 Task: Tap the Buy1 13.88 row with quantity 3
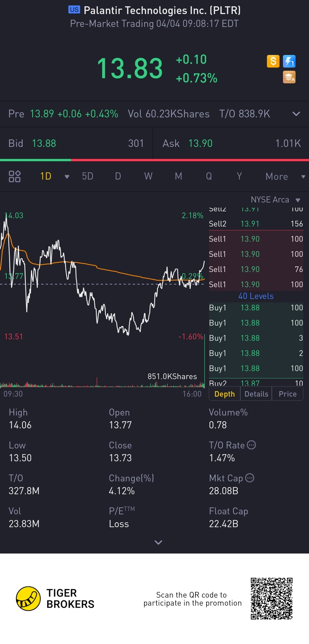click(256, 338)
